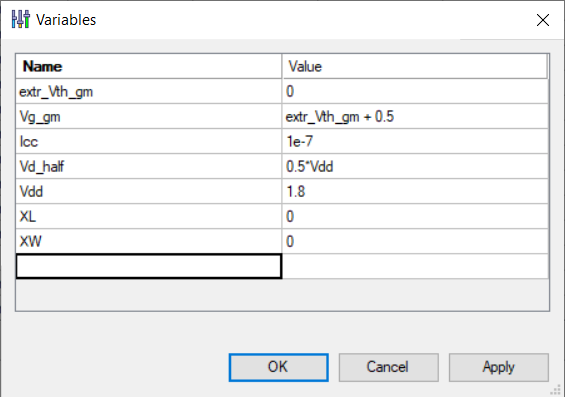Click the OK button
Viewport: 565px width, 397px height.
279,367
